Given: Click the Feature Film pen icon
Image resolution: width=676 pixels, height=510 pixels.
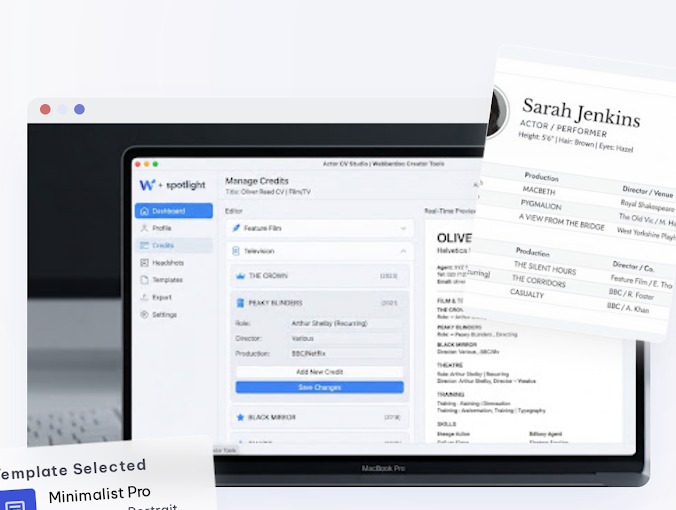Looking at the screenshot, I should pos(236,228).
